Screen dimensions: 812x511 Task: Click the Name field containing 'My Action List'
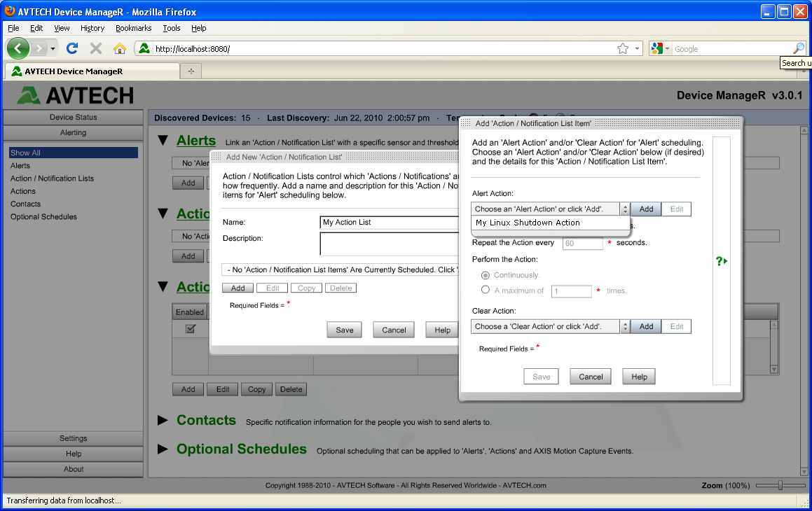pos(390,223)
